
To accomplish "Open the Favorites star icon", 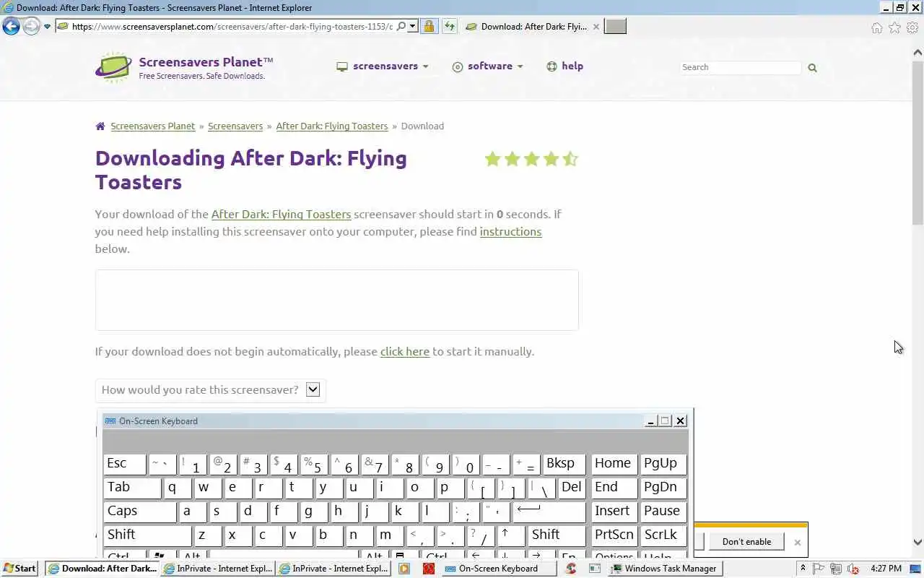I will (894, 27).
